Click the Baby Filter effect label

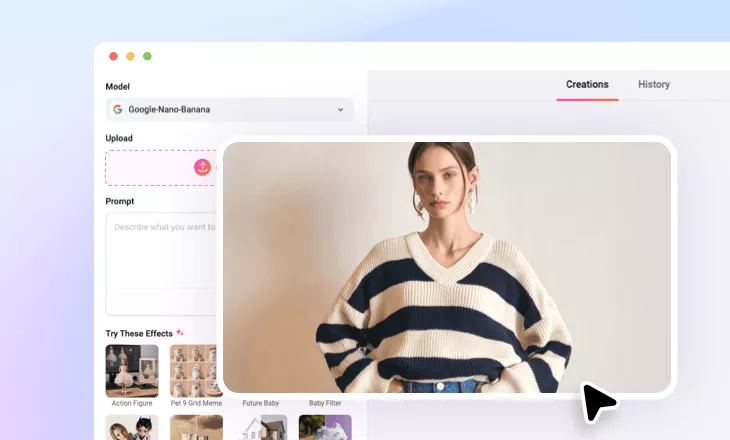pyautogui.click(x=325, y=403)
